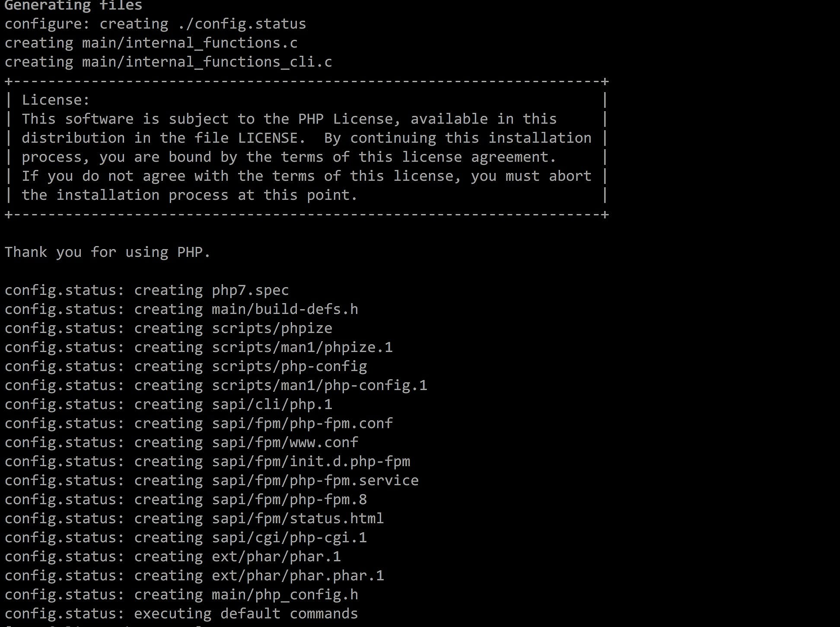Screen dimensions: 840x627
Task: Click the "License:" heading in the box
Action: pyautogui.click(x=56, y=100)
